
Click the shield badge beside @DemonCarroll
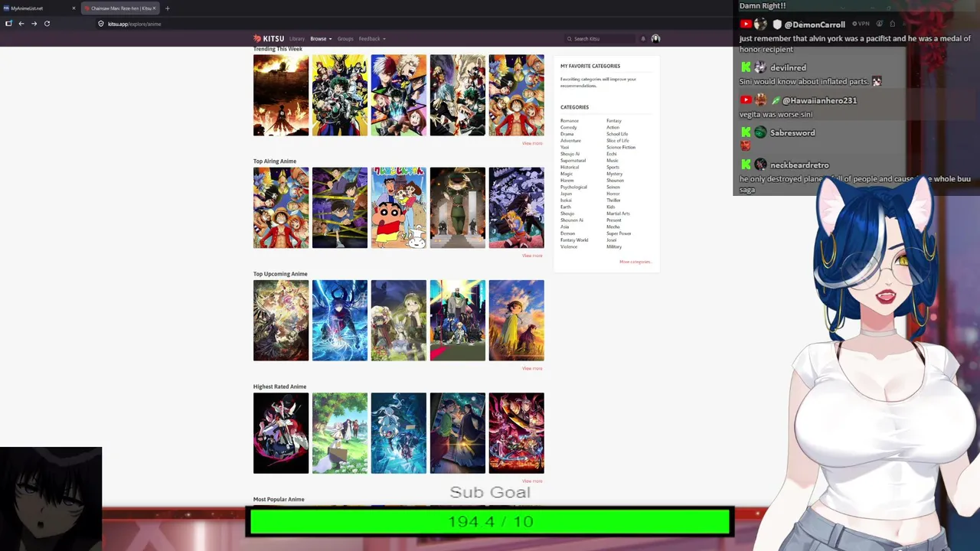[777, 24]
